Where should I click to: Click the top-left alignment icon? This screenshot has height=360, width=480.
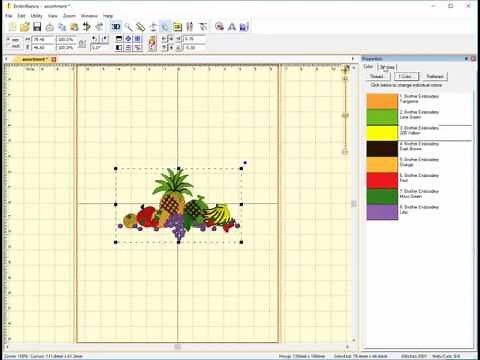(x=119, y=39)
